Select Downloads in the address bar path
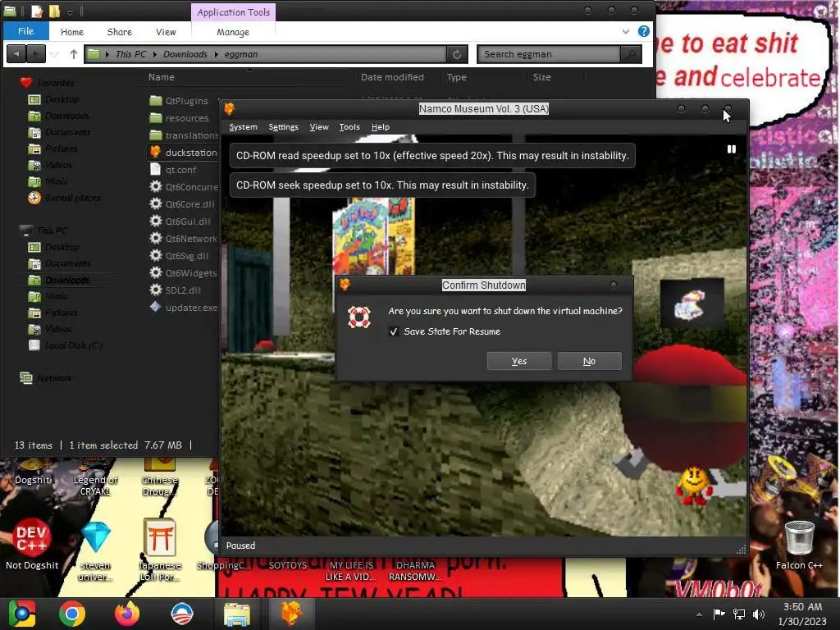 tap(185, 54)
